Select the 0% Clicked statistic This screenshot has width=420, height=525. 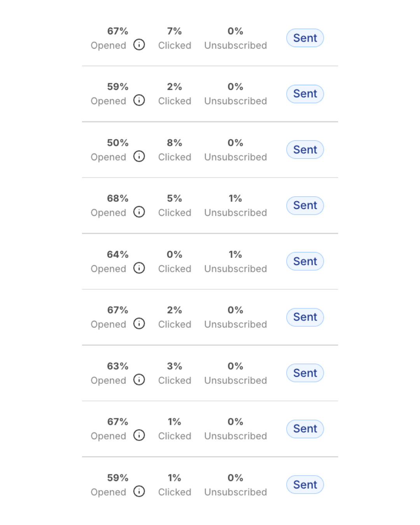coord(175,261)
